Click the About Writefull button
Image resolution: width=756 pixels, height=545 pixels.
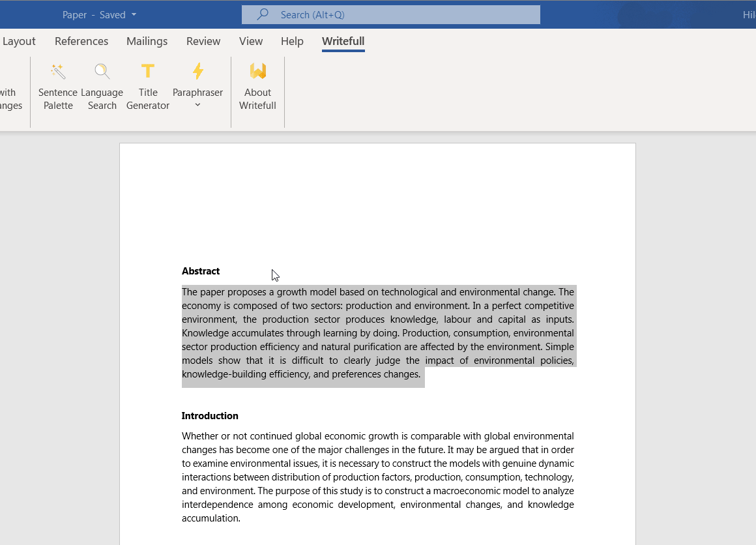257,87
